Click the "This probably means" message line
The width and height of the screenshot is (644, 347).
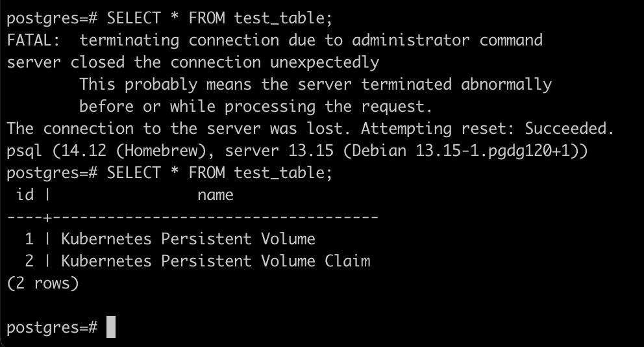coord(315,84)
